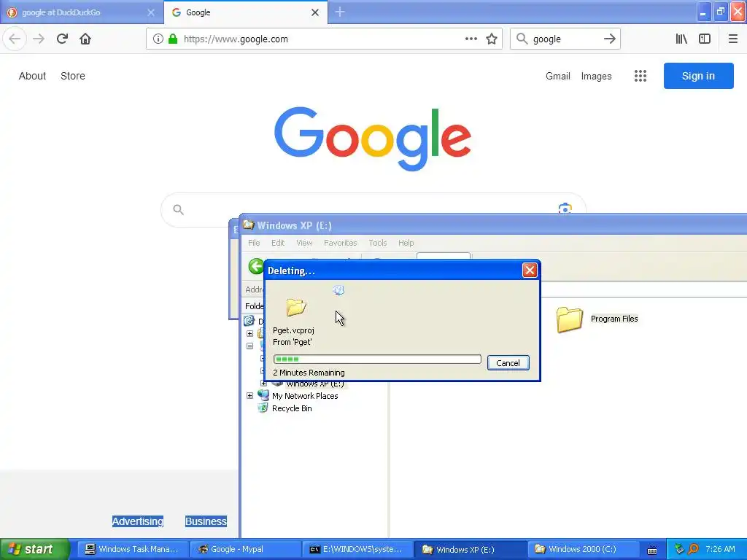The width and height of the screenshot is (747, 560).
Task: Collapse the expanded My Computer tree node
Action: point(249,346)
